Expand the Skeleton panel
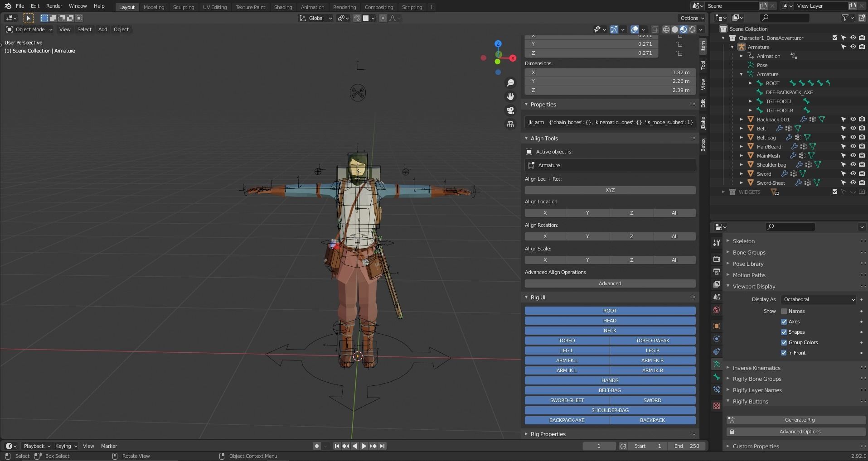Image resolution: width=868 pixels, height=461 pixels. pos(743,241)
